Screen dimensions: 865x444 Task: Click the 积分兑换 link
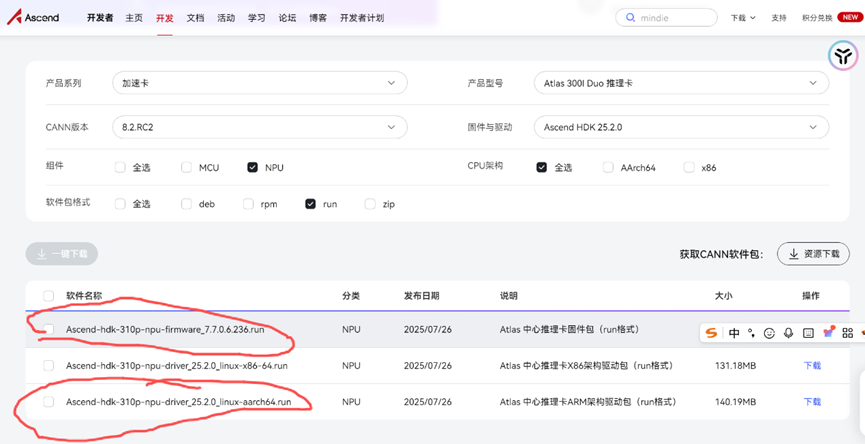pyautogui.click(x=817, y=18)
